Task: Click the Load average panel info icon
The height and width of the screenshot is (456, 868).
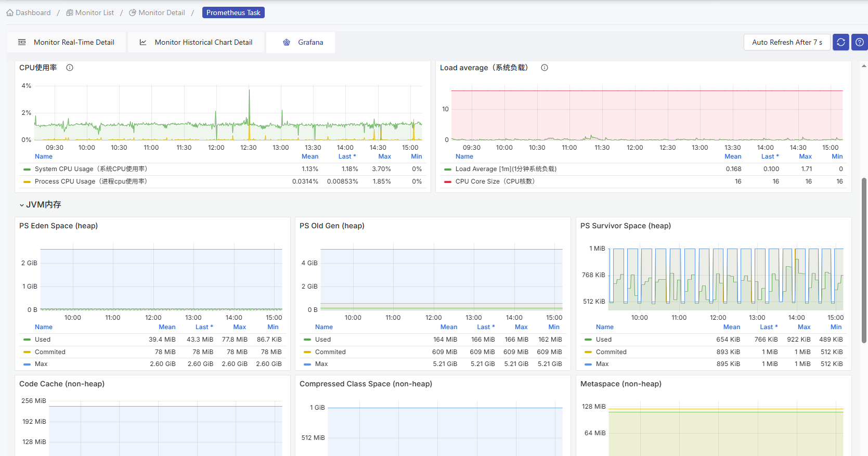Action: click(x=545, y=68)
